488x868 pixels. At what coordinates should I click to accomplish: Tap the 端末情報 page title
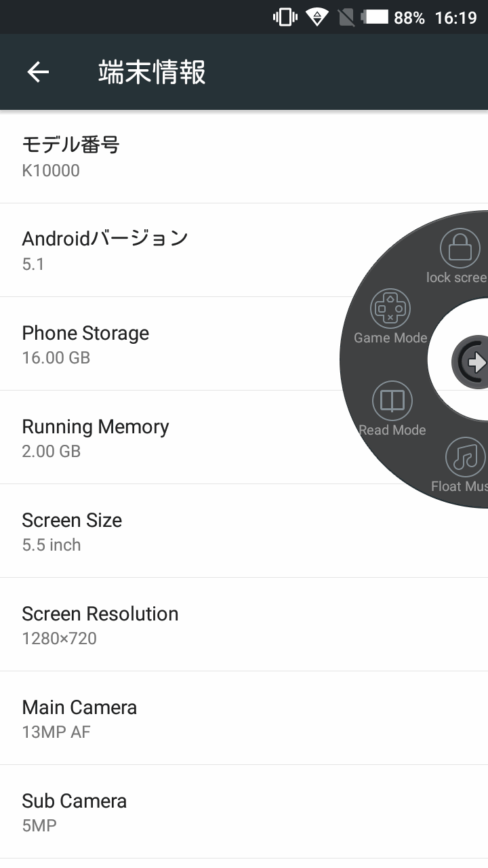152,72
